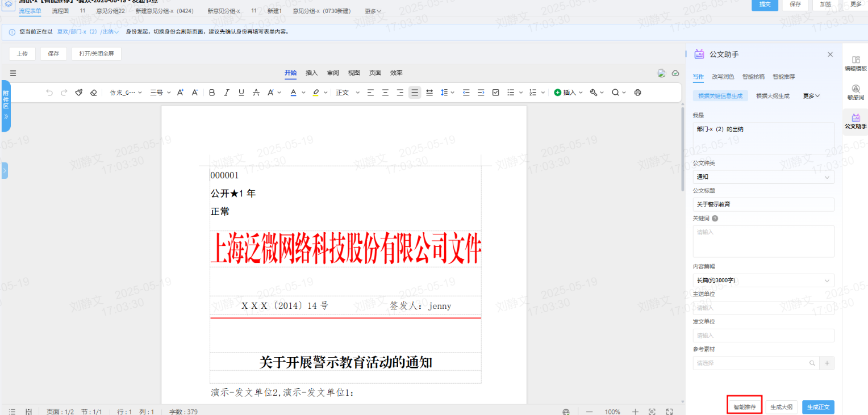Decrease font size with the smaller A icon

point(195,93)
